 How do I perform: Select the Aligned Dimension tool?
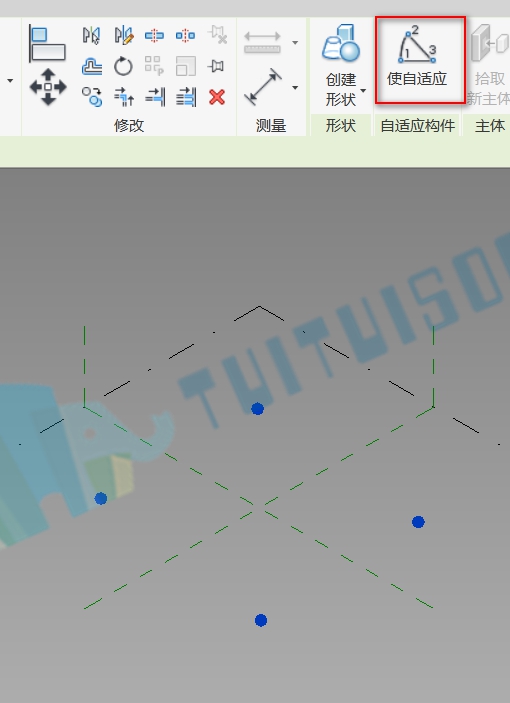click(x=263, y=87)
